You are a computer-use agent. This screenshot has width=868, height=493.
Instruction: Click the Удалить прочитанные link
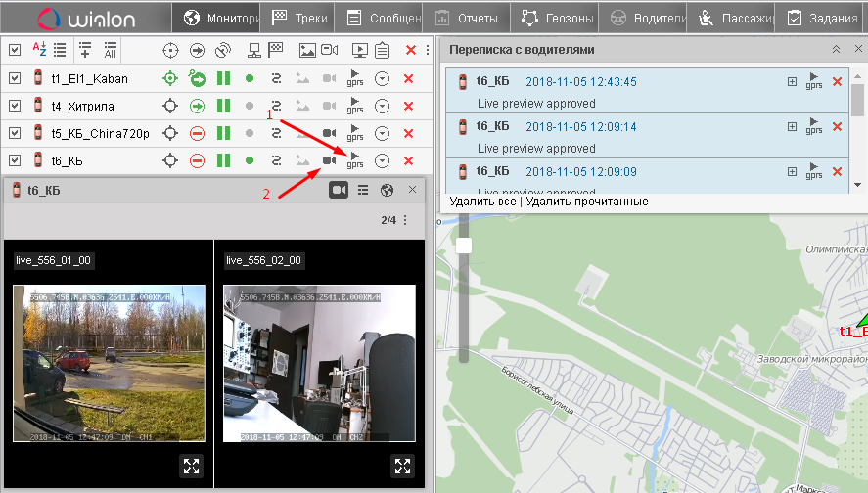tap(586, 202)
